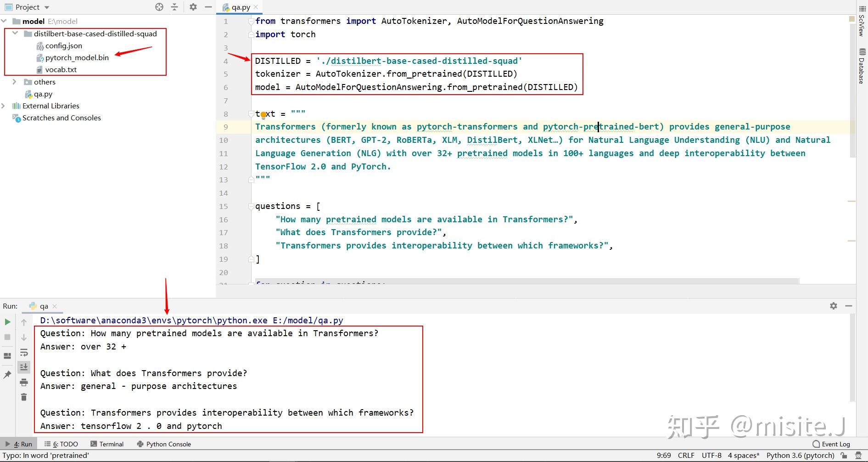Close the qa.py editor tab
The image size is (868, 462).
pyautogui.click(x=256, y=7)
